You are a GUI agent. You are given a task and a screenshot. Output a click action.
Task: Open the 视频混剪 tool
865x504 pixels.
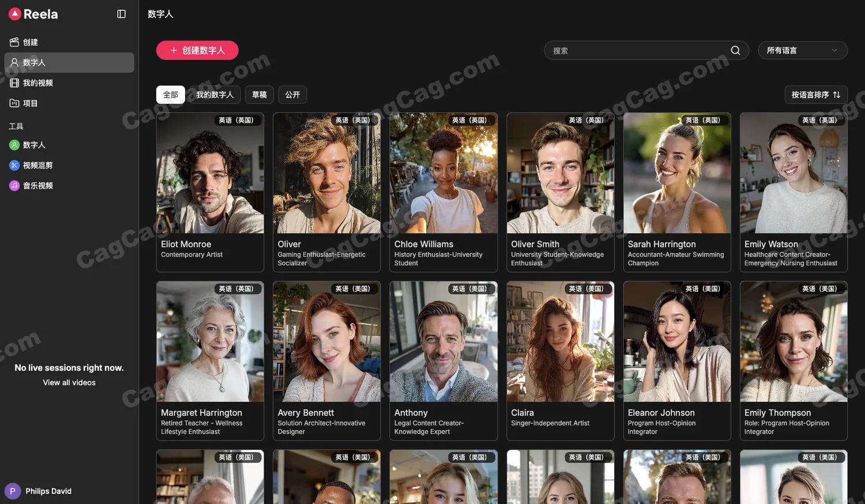(x=69, y=166)
